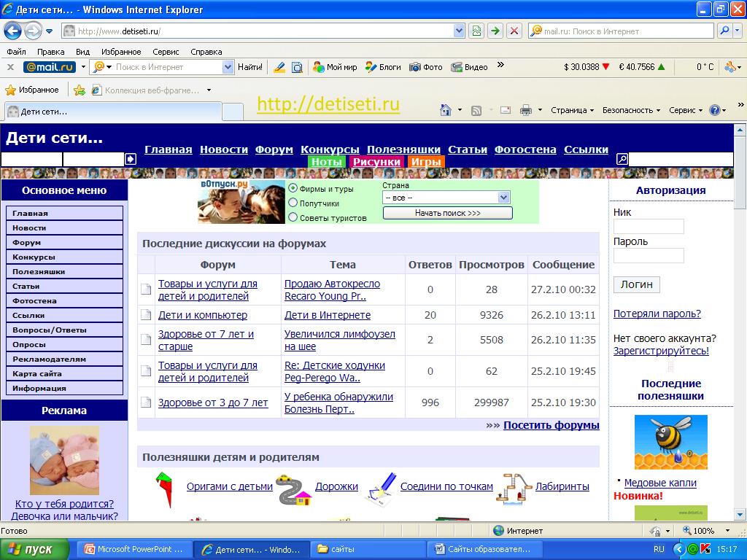This screenshot has width=747, height=560.
Task: Open the Правка menu
Action: [50, 52]
